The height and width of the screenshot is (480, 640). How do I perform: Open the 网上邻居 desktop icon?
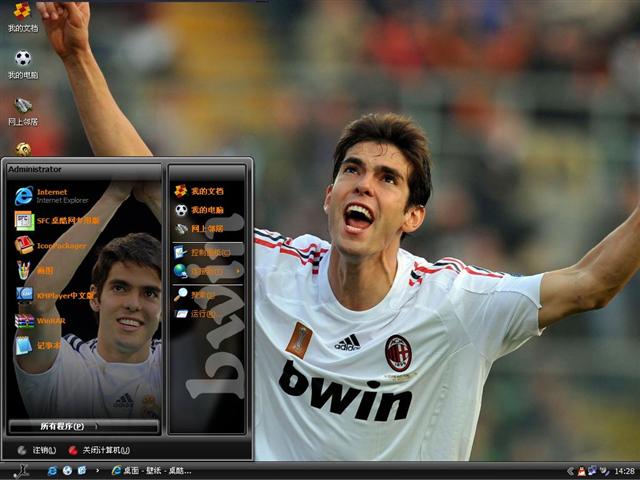(x=23, y=111)
